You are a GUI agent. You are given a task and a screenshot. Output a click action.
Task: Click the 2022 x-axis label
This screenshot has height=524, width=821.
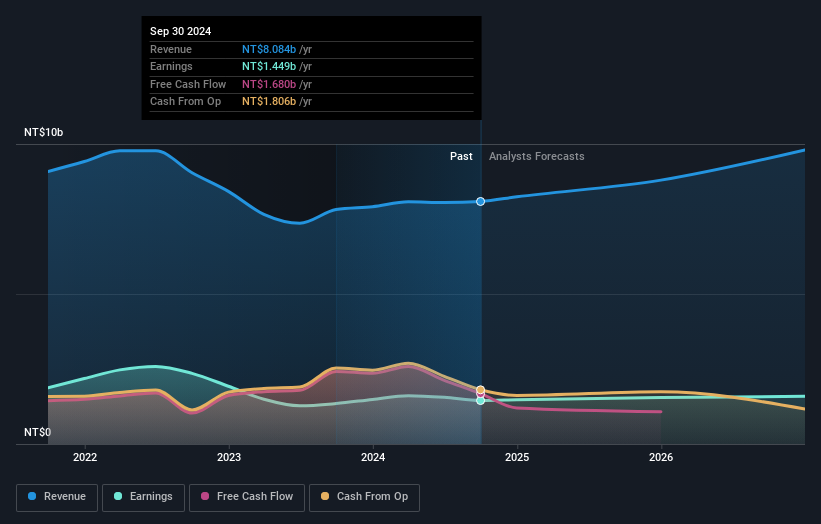(85, 458)
